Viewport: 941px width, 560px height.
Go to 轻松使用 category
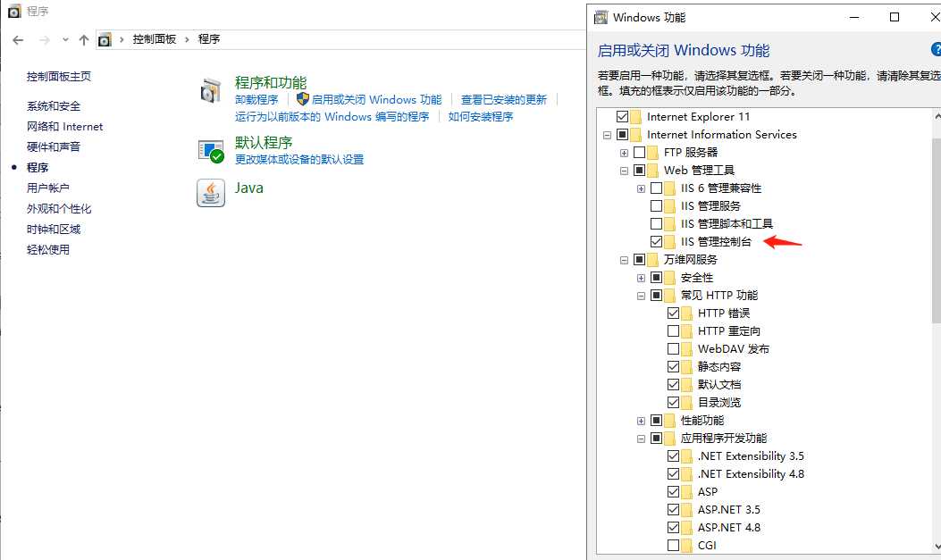48,249
